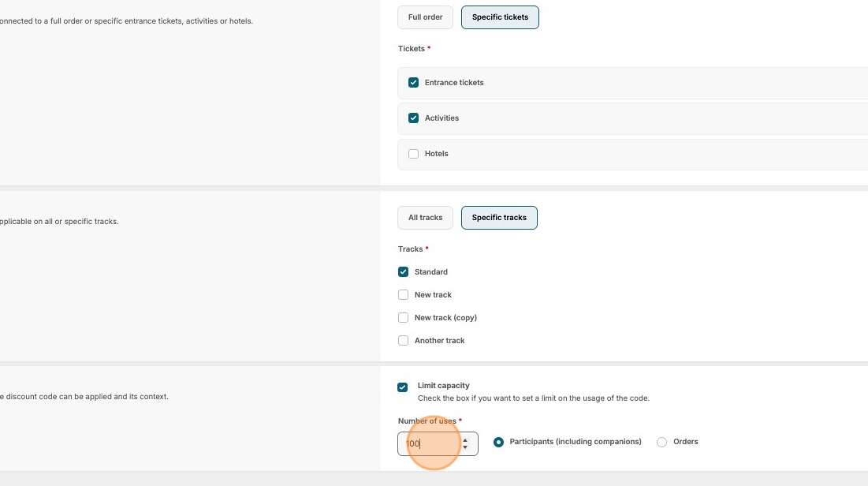The width and height of the screenshot is (868, 486).
Task: Select the Full order option
Action: pyautogui.click(x=426, y=17)
